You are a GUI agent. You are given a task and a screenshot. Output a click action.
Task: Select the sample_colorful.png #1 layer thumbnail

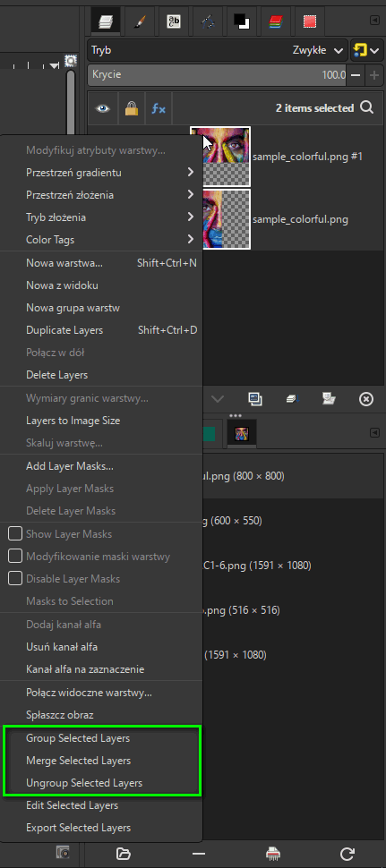(220, 156)
